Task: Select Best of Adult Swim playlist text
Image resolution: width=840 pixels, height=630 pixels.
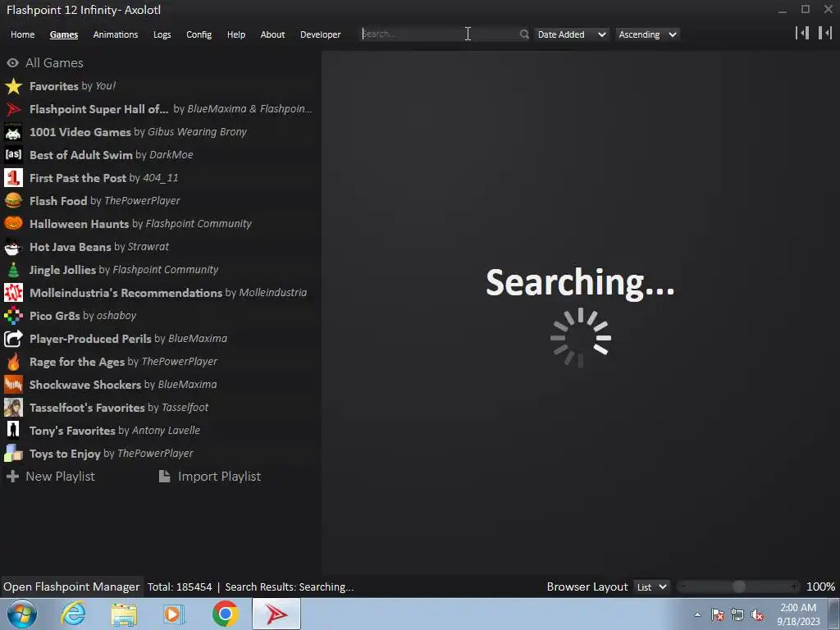Action: pos(112,155)
